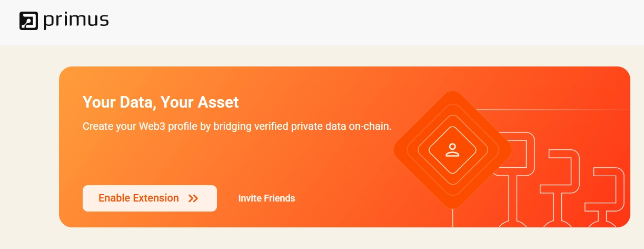Open the Invite Friends link

(x=266, y=198)
